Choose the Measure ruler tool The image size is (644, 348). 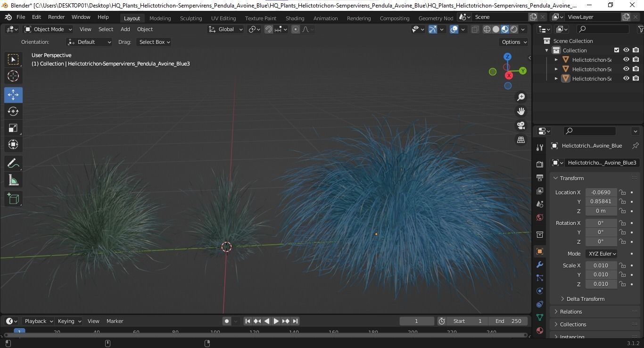pyautogui.click(x=13, y=181)
